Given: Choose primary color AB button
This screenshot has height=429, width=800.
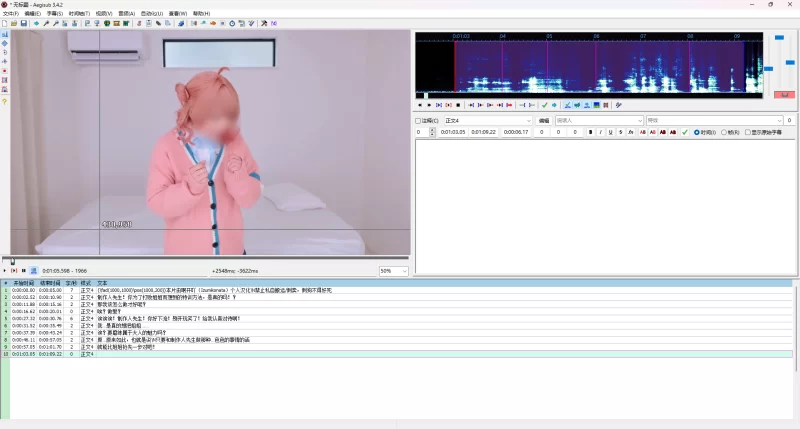Looking at the screenshot, I should (x=643, y=132).
